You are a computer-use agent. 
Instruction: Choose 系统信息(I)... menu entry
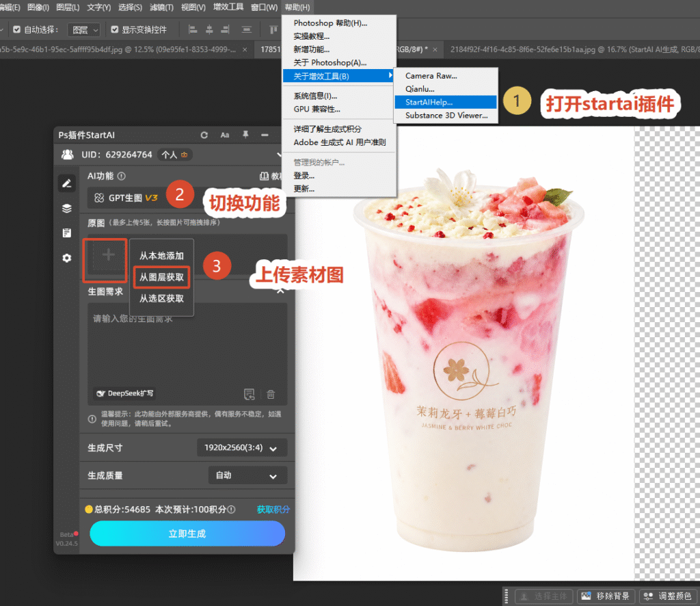coord(339,96)
